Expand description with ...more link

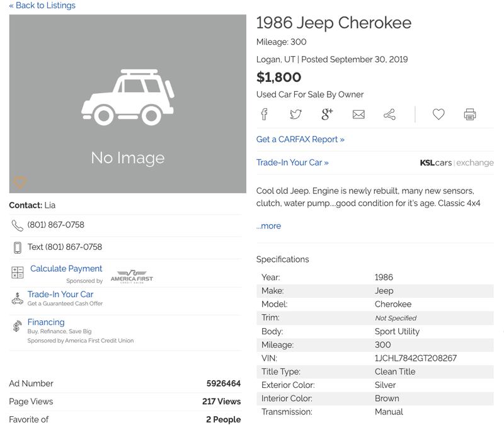coord(269,226)
